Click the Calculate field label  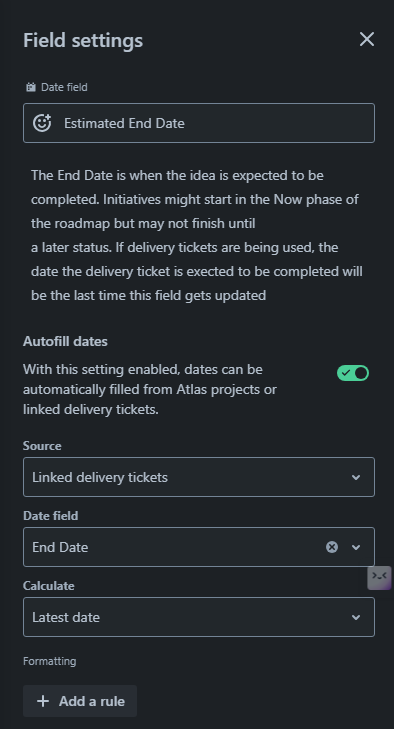(x=49, y=586)
